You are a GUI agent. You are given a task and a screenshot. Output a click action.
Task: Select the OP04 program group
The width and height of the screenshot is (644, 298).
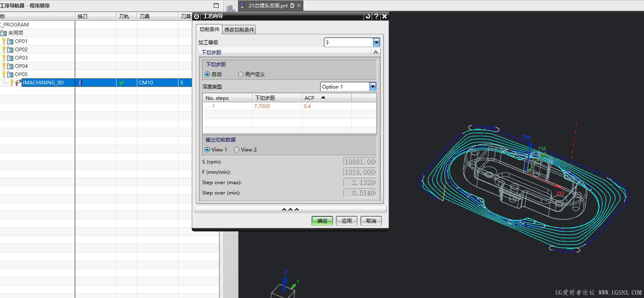click(21, 66)
